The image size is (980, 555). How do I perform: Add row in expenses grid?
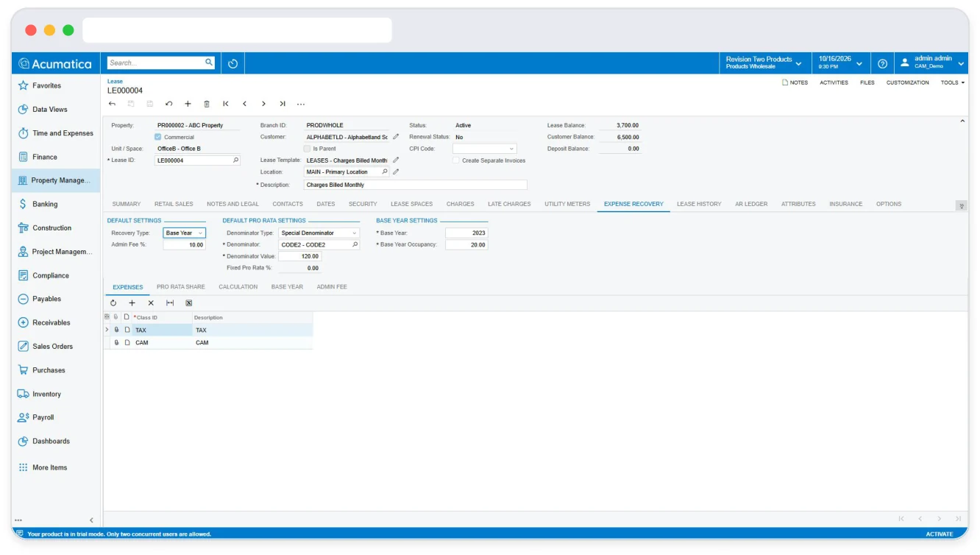tap(132, 303)
